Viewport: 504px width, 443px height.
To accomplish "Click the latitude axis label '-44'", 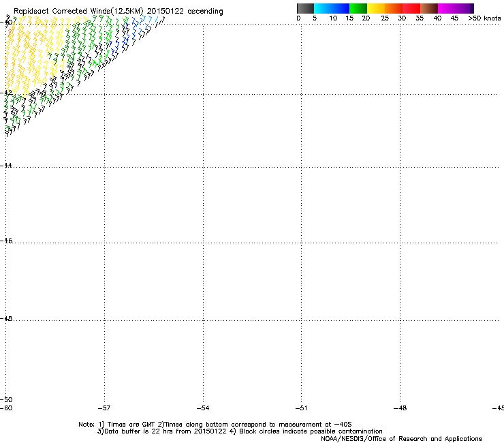I will tap(6, 166).
